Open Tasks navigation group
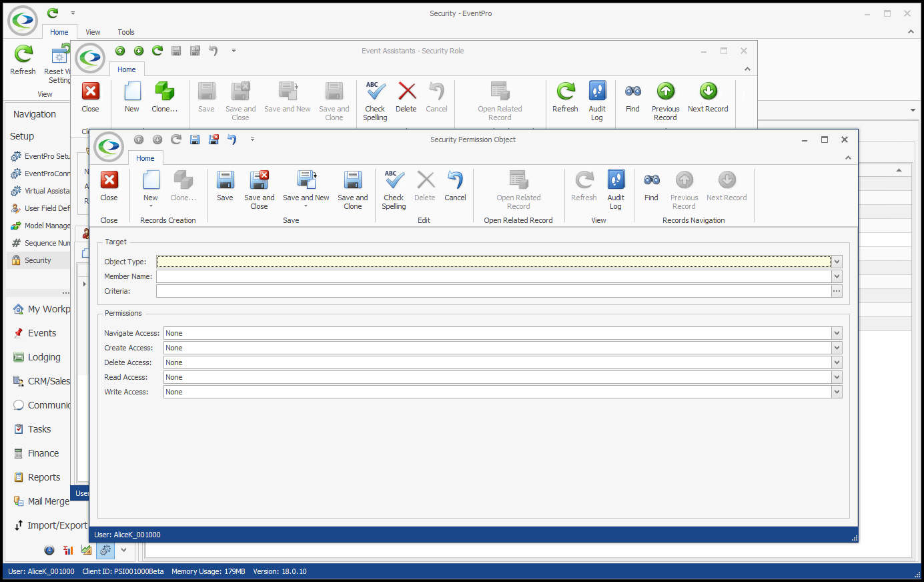924x582 pixels. click(x=39, y=429)
